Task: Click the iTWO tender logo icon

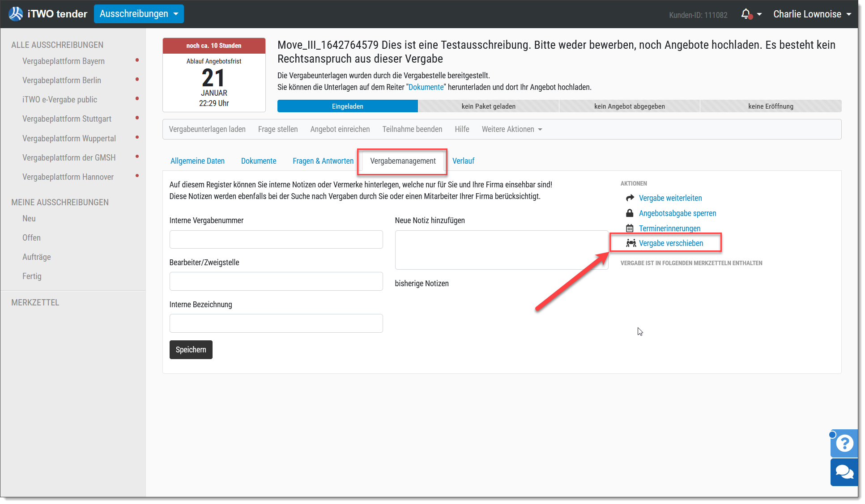Action: (x=16, y=14)
